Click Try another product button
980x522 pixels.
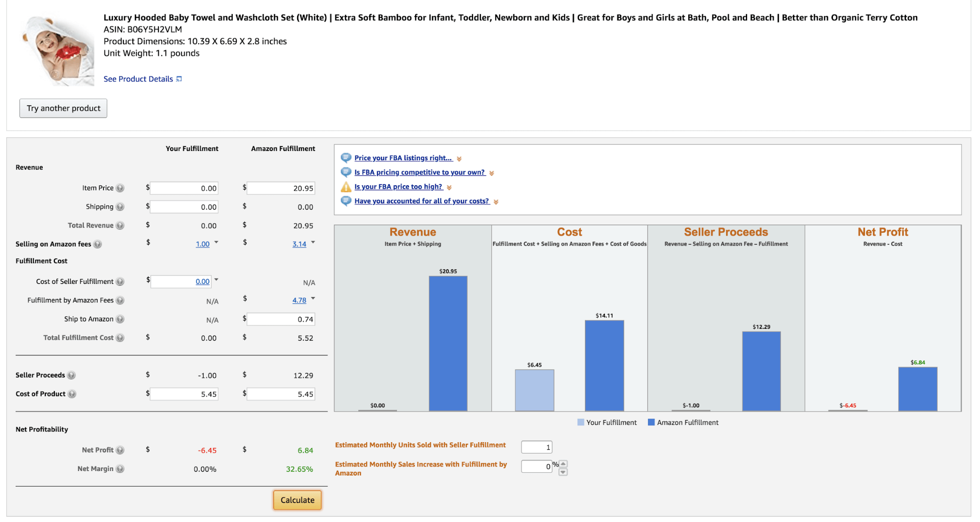pyautogui.click(x=63, y=108)
